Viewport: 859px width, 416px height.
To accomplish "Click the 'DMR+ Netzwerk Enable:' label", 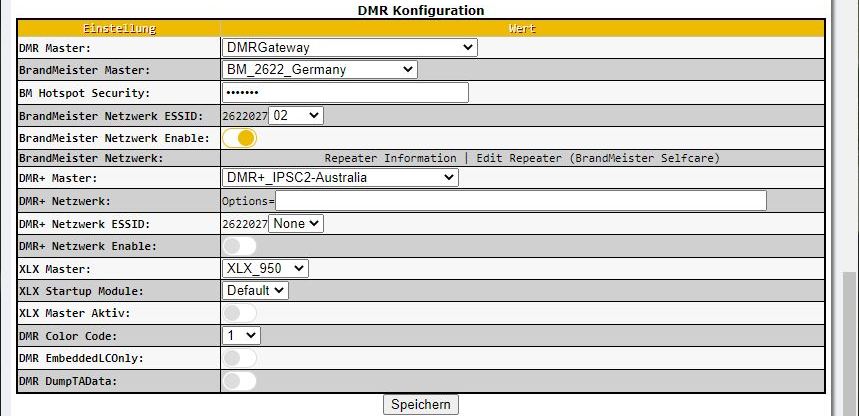I will pos(88,247).
